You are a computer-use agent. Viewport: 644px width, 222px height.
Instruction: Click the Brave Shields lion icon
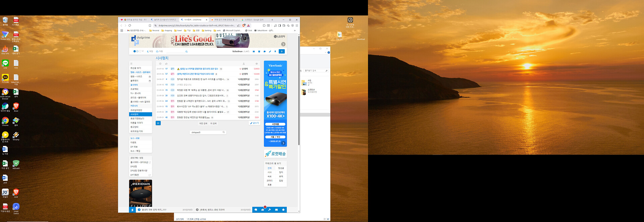coord(244,25)
